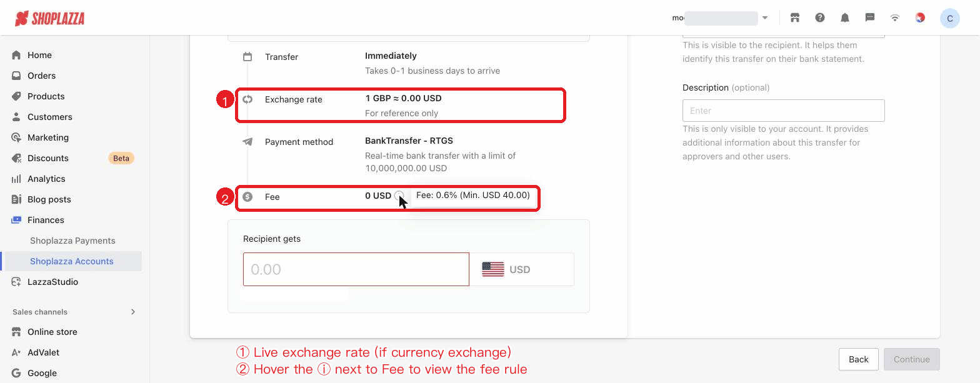Expand the Sales channels chevron
Image resolution: width=980 pixels, height=383 pixels.
point(132,312)
